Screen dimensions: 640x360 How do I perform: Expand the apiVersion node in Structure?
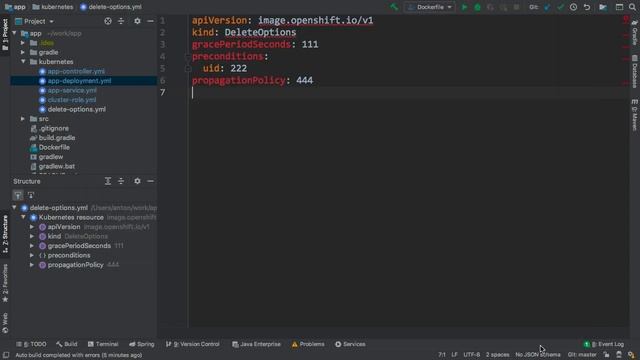coord(32,227)
